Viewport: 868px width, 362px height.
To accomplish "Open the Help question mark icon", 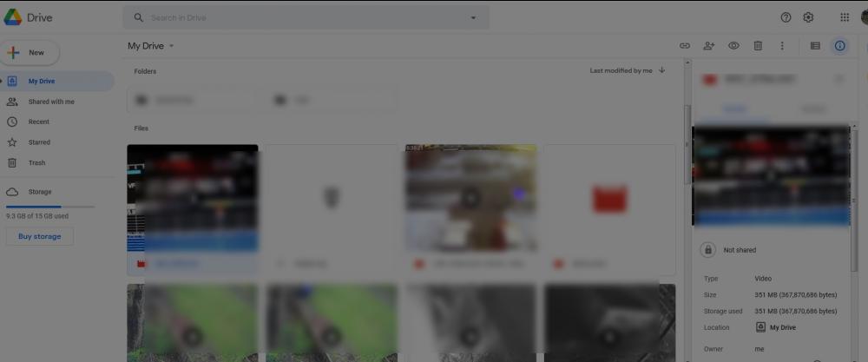I will click(786, 17).
